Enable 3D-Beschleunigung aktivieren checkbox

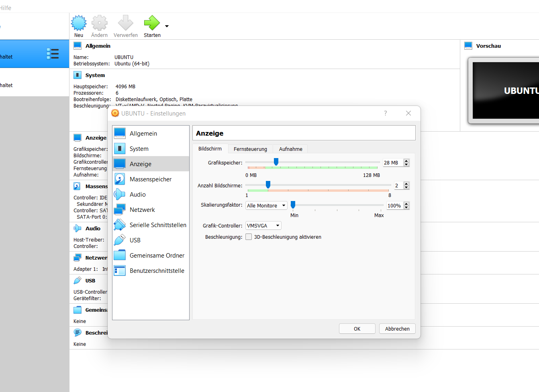[x=249, y=237]
